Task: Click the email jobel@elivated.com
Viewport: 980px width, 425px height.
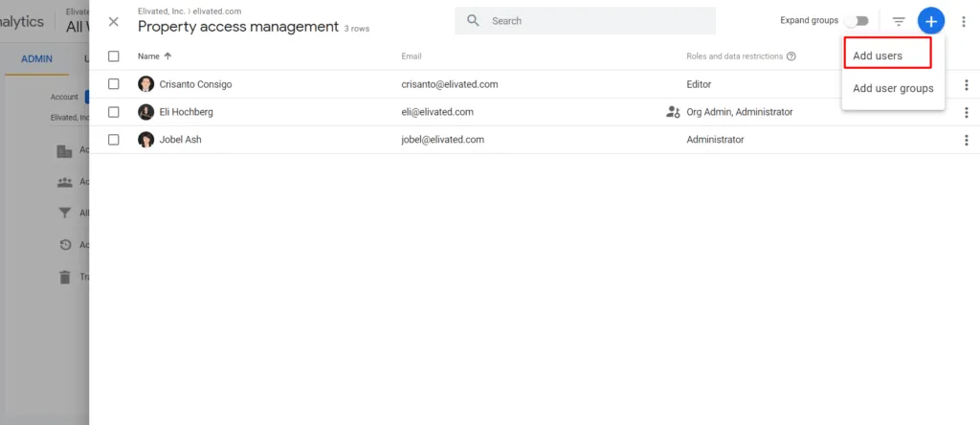Action: click(x=442, y=140)
